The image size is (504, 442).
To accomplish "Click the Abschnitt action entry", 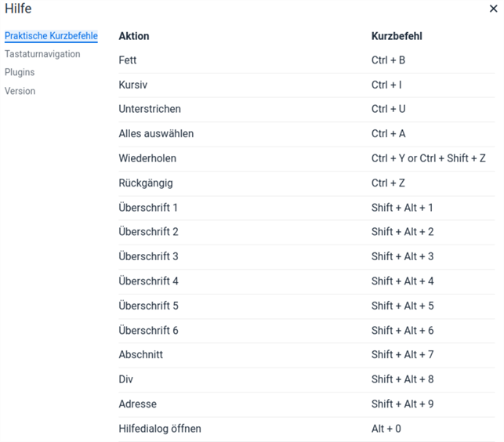I will [141, 354].
